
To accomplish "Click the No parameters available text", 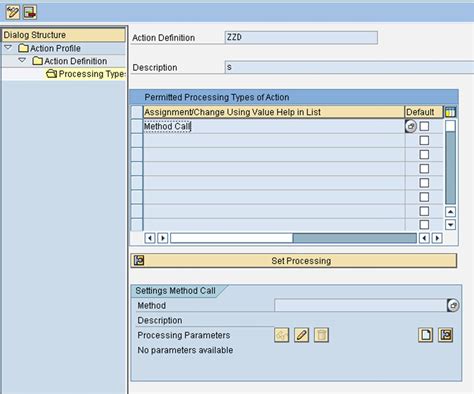I will coord(185,350).
